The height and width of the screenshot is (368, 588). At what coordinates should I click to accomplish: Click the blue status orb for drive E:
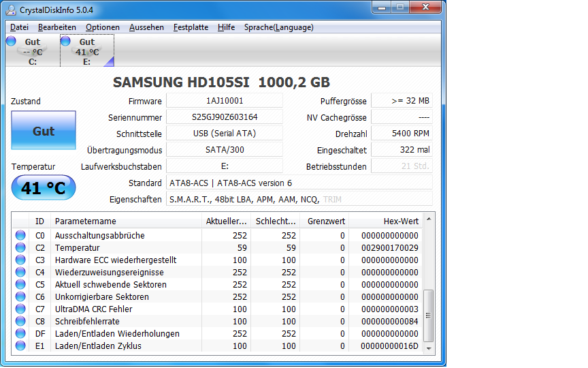point(65,41)
